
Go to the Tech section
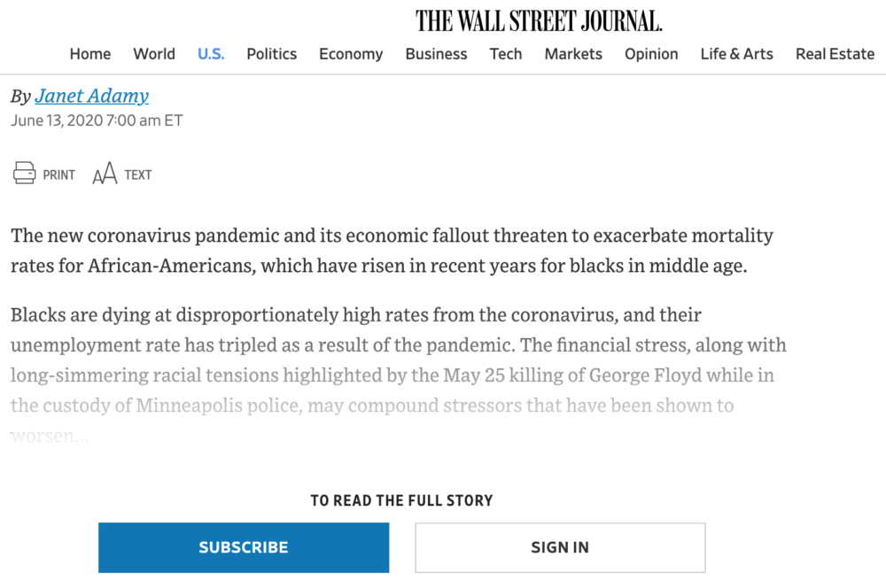coord(506,54)
